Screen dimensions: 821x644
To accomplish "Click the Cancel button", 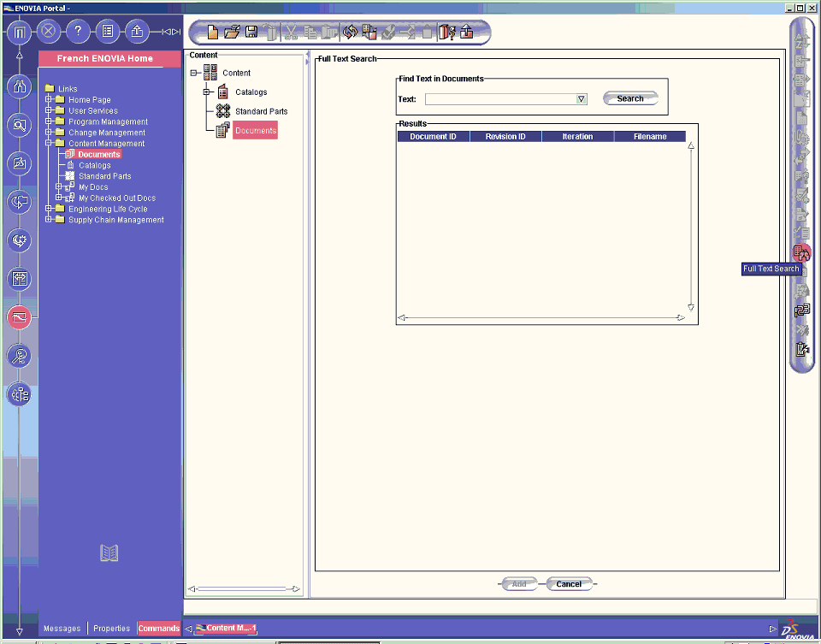I will [x=569, y=584].
